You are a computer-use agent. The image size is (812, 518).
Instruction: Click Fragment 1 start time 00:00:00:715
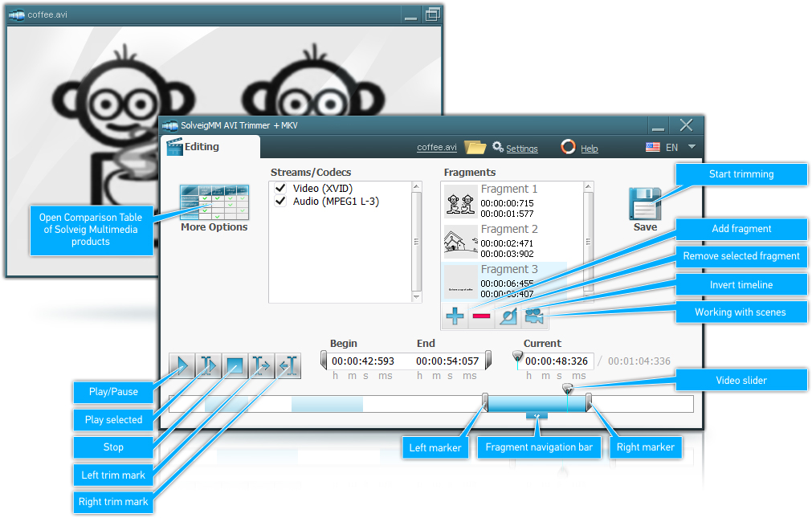[507, 203]
